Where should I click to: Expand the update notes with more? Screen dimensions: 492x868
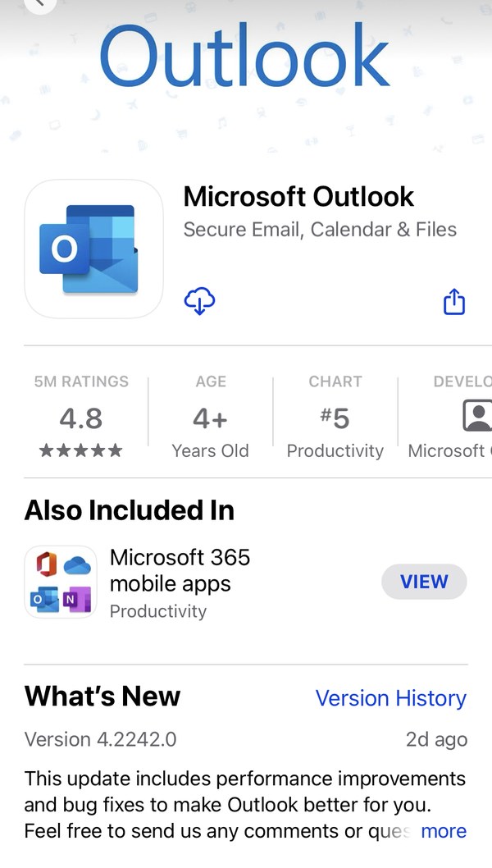(x=444, y=831)
